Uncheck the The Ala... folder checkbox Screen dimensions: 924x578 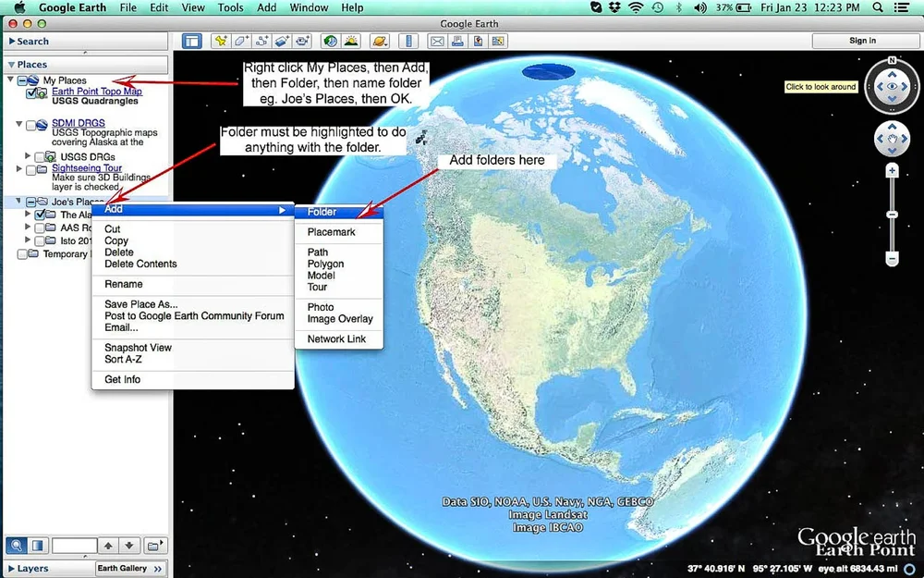tap(40, 215)
